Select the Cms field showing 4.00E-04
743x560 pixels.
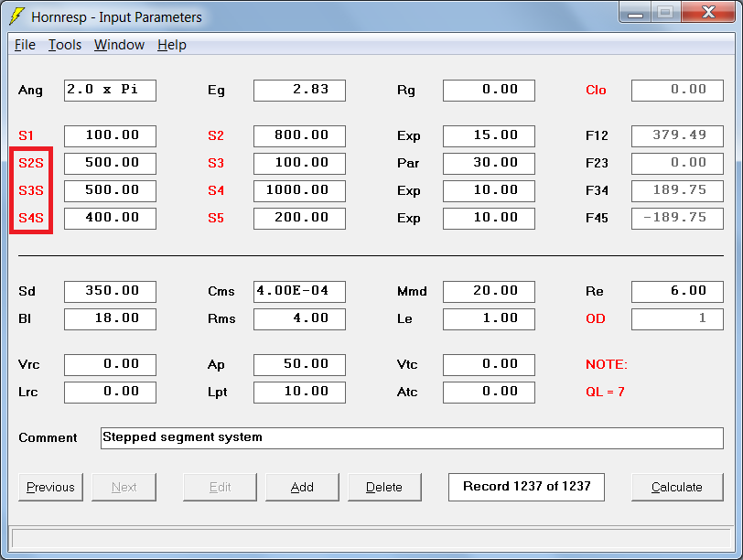(x=299, y=291)
